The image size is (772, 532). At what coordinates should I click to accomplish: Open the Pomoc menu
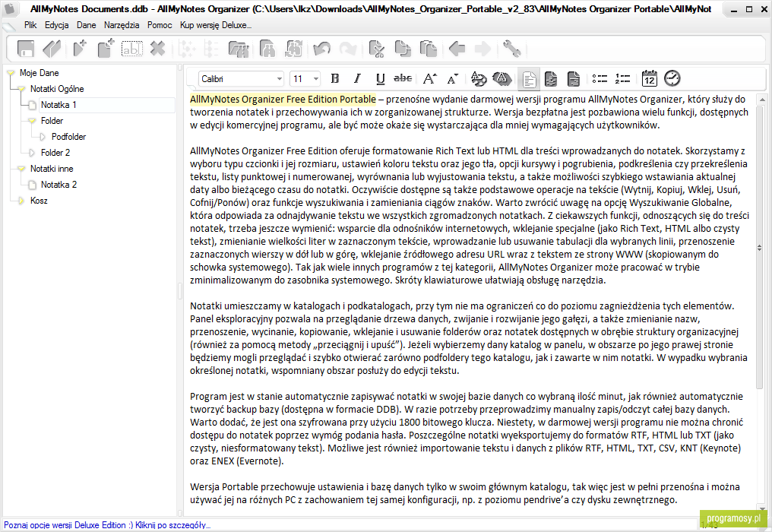160,25
